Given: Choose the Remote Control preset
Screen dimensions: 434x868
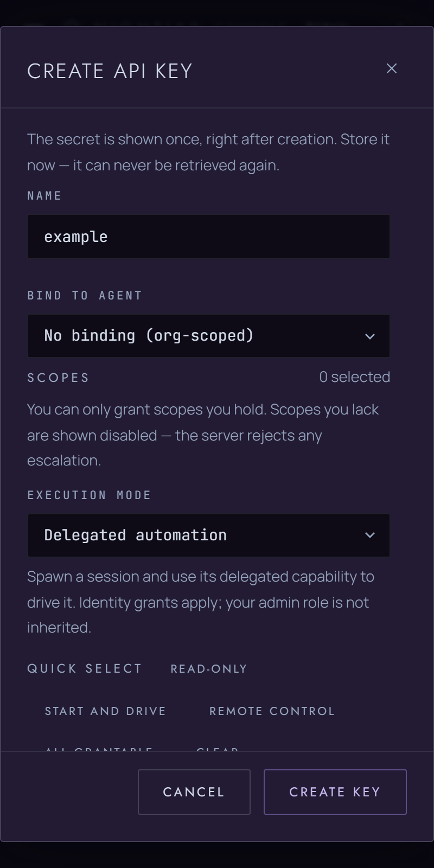Looking at the screenshot, I should pyautogui.click(x=272, y=711).
